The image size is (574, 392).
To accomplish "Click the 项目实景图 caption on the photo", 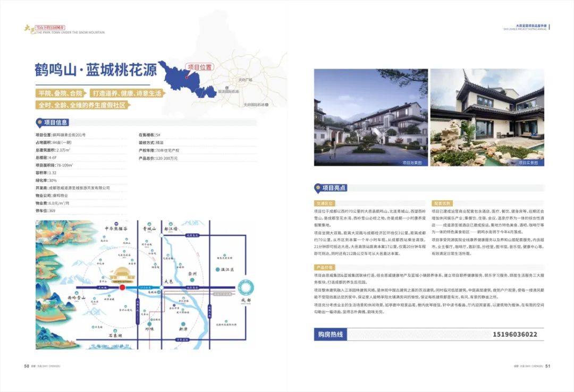I will coord(528,163).
